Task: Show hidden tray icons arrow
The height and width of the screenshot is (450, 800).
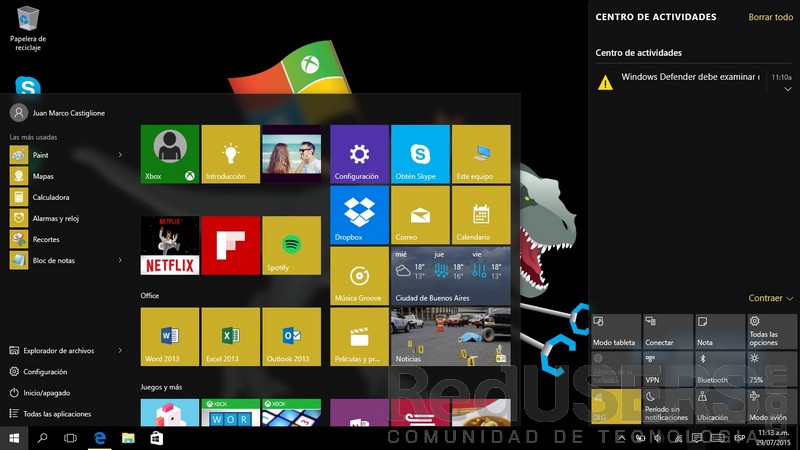Action: [x=621, y=438]
